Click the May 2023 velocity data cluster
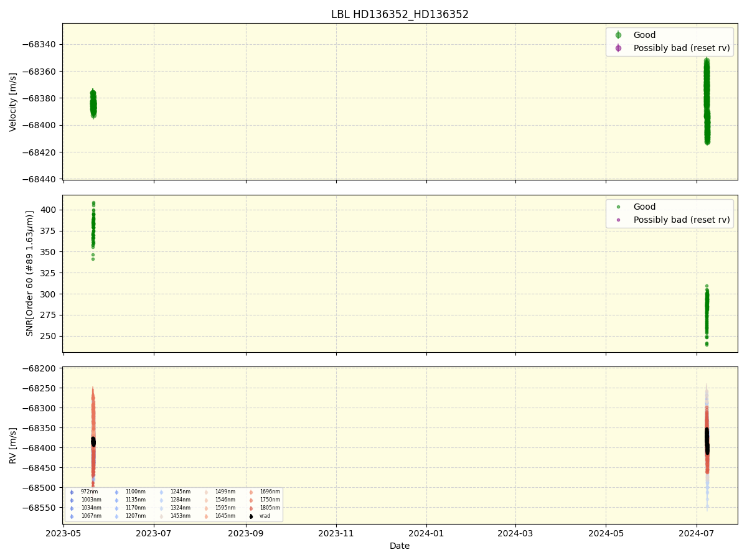 pyautogui.click(x=93, y=103)
